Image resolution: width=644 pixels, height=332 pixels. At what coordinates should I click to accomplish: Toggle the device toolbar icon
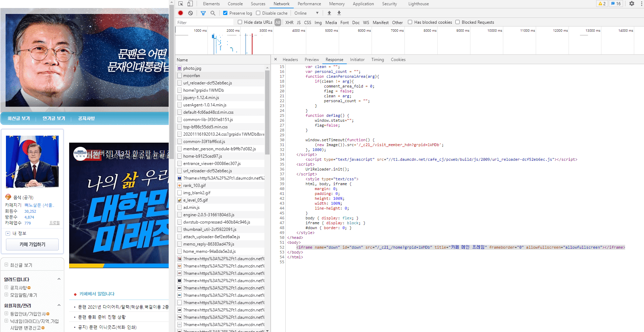[x=190, y=4]
